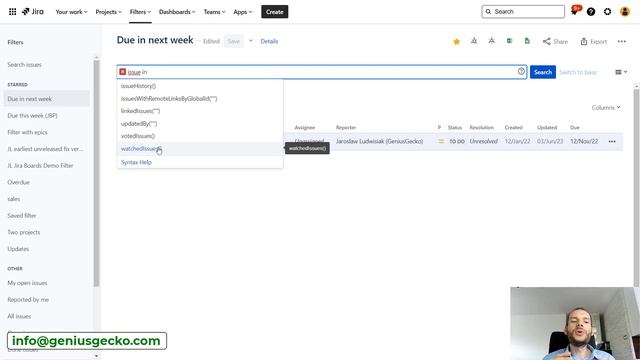Viewport: 640px width, 360px height.
Task: Open the Two projects filter
Action: pyautogui.click(x=24, y=232)
